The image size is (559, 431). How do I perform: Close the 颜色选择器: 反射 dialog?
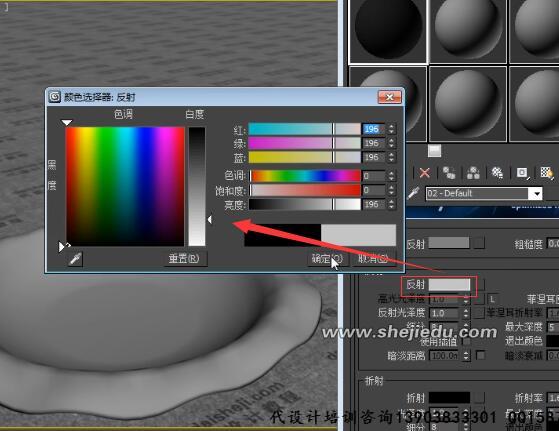tap(389, 97)
